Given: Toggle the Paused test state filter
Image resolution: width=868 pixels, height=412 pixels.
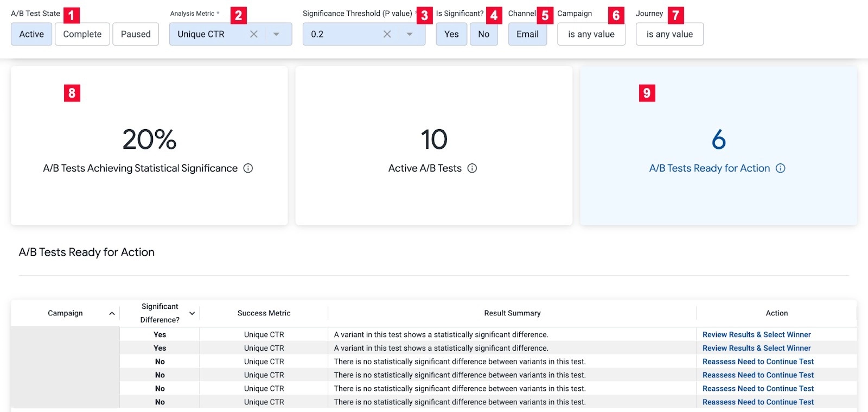Looking at the screenshot, I should coord(136,34).
